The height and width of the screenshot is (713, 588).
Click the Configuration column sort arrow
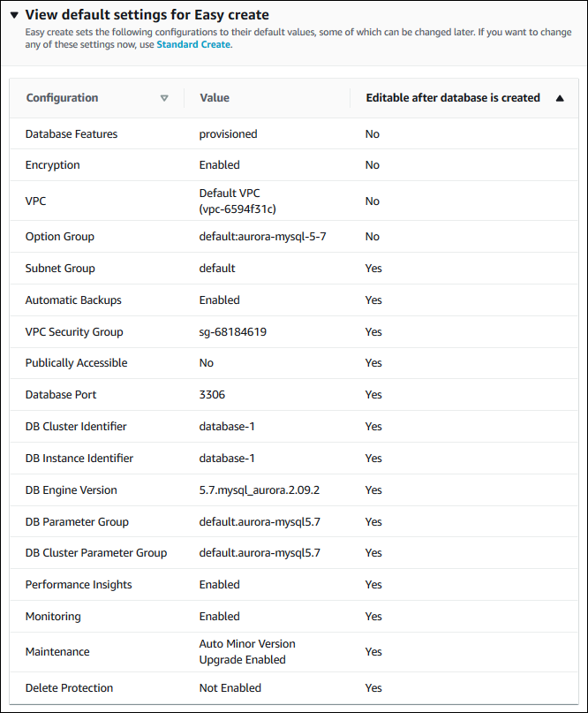(x=164, y=98)
